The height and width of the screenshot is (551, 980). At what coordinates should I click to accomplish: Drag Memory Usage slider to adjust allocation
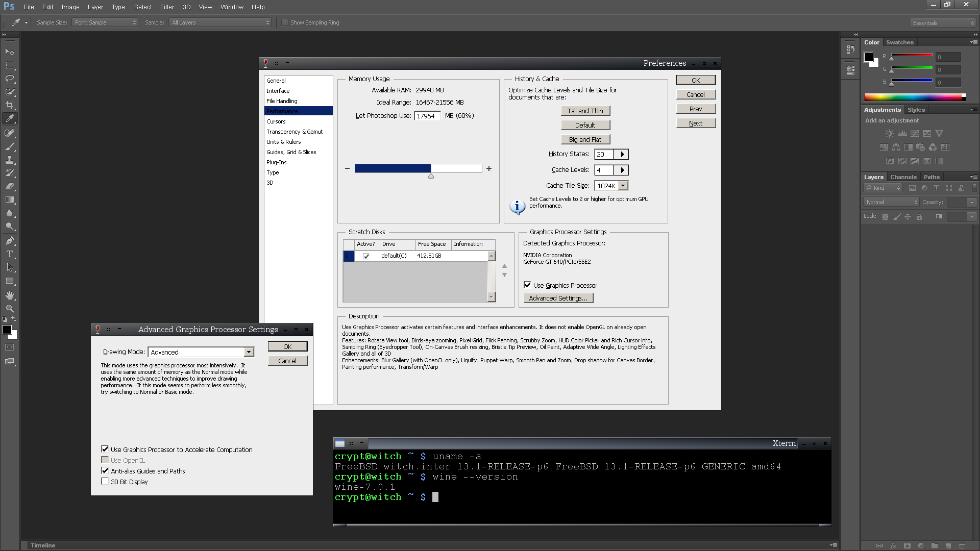pos(430,176)
